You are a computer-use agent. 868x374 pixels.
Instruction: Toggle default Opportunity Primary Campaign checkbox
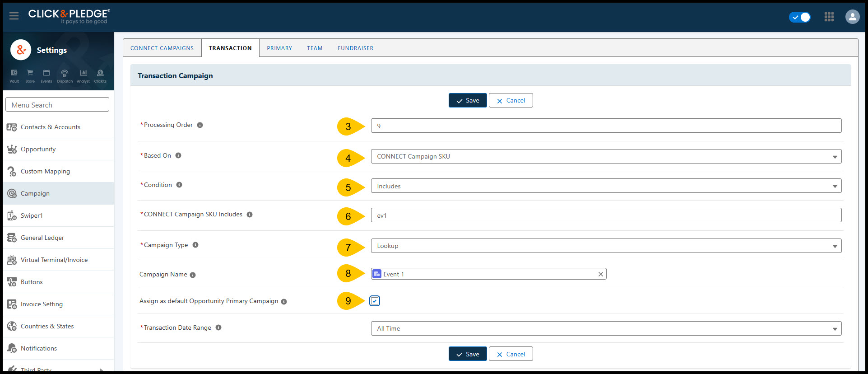coord(375,301)
